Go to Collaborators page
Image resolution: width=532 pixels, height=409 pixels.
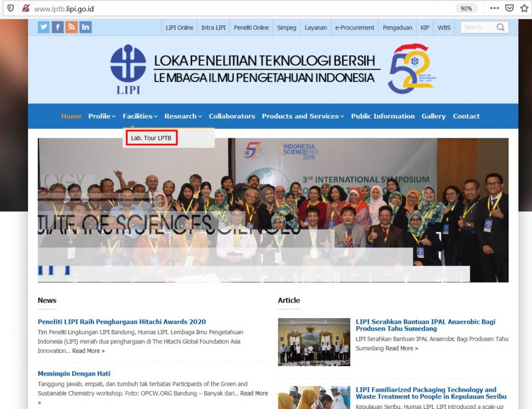pos(232,116)
